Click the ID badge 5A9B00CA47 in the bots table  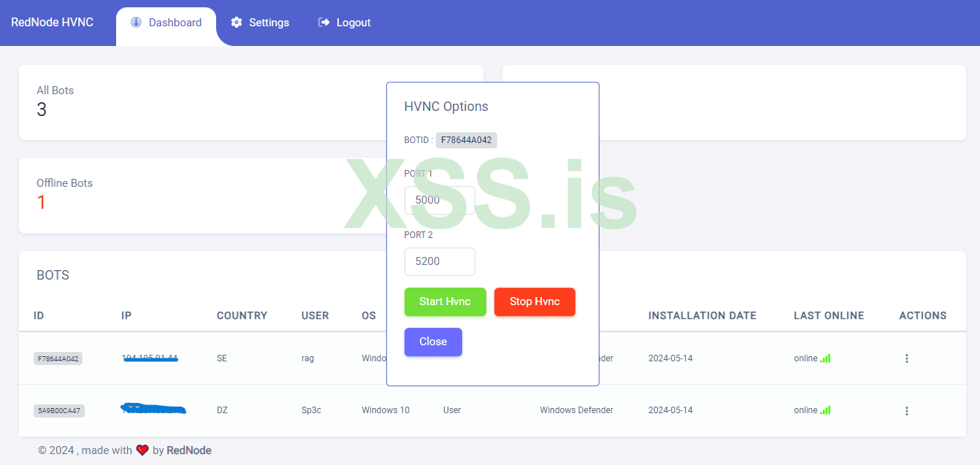coord(58,410)
